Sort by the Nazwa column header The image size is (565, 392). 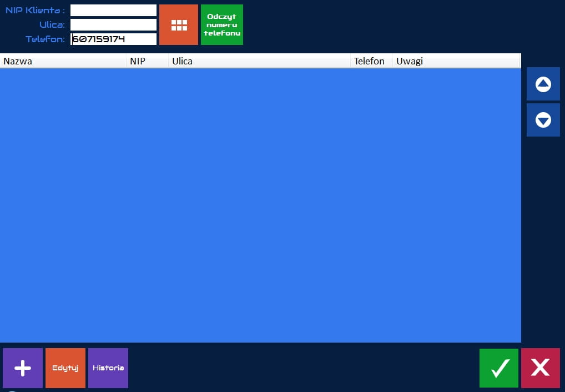point(64,61)
